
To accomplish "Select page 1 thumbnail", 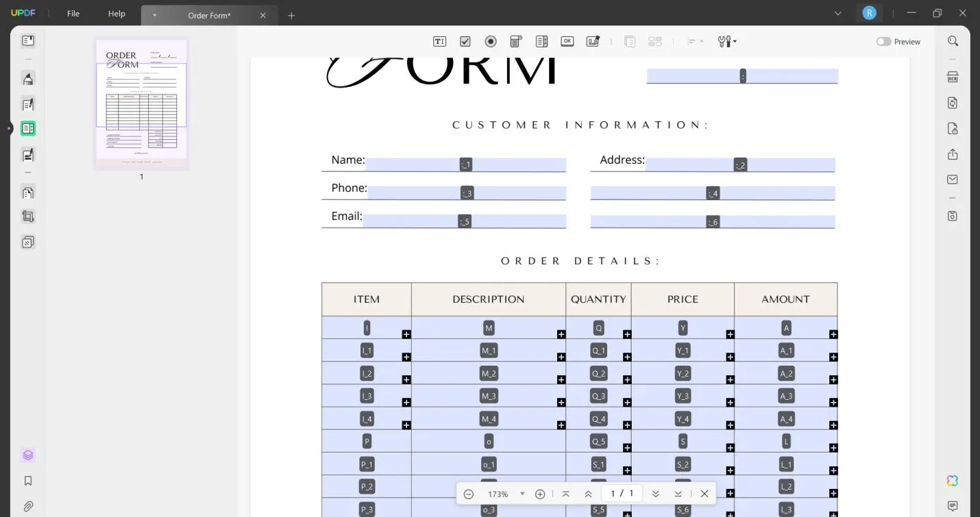I will [x=141, y=103].
